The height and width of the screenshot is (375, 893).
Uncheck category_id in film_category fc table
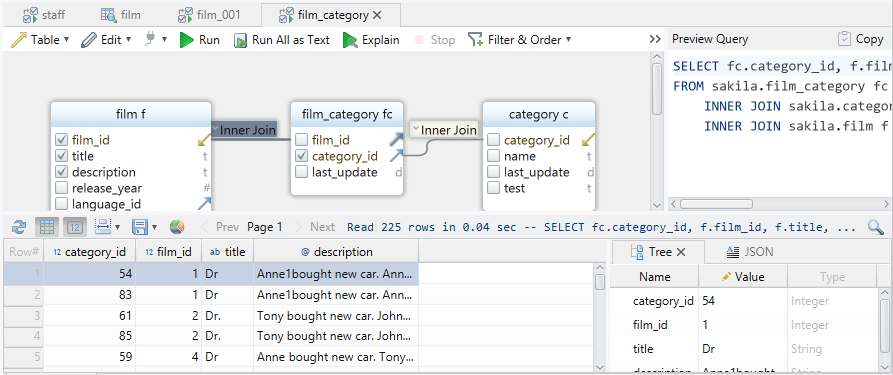tap(302, 156)
